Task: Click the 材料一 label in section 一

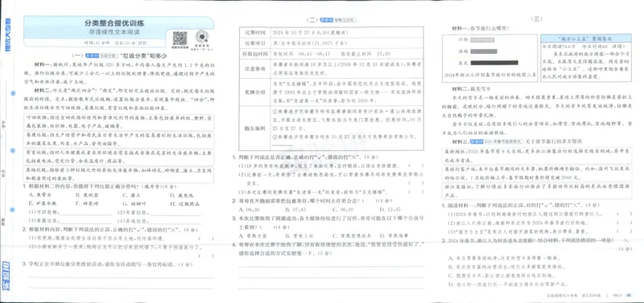Action: (42, 65)
